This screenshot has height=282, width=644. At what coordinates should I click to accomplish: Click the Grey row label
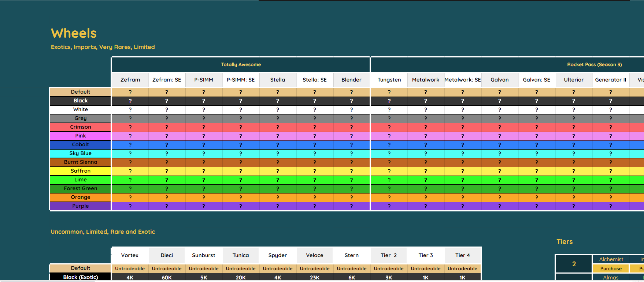click(80, 118)
